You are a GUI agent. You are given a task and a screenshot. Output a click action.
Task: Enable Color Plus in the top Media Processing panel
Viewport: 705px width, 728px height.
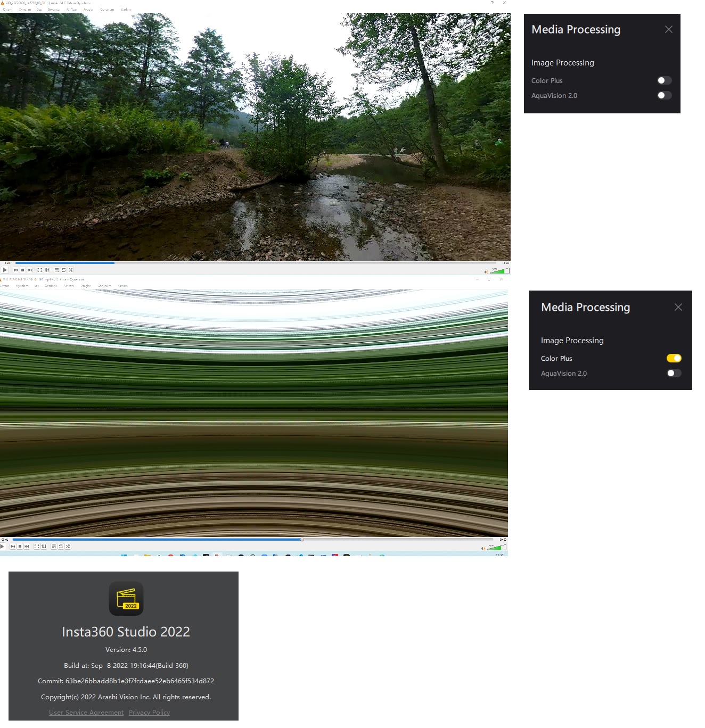663,80
